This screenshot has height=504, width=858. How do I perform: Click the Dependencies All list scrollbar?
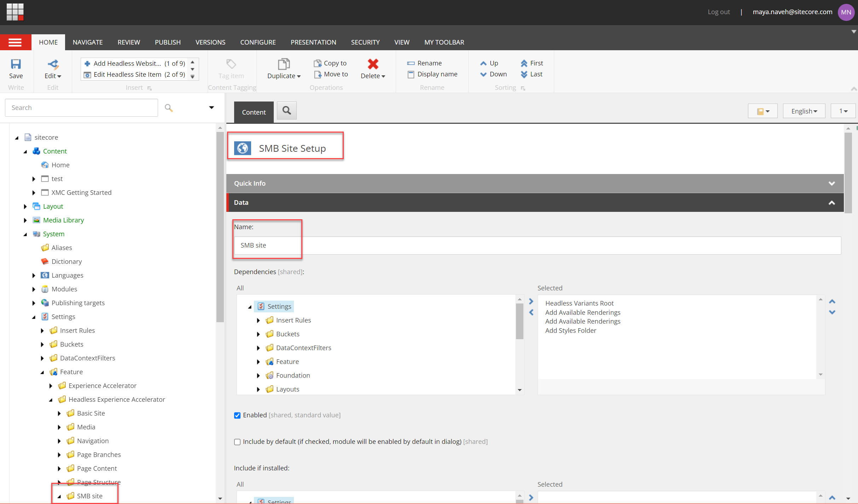pyautogui.click(x=520, y=321)
